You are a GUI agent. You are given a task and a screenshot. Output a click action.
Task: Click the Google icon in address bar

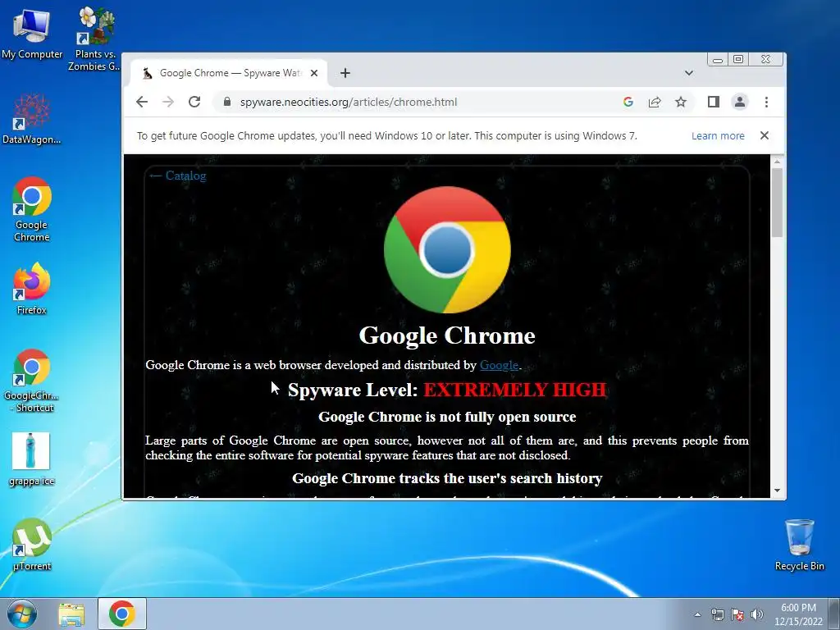coord(628,102)
